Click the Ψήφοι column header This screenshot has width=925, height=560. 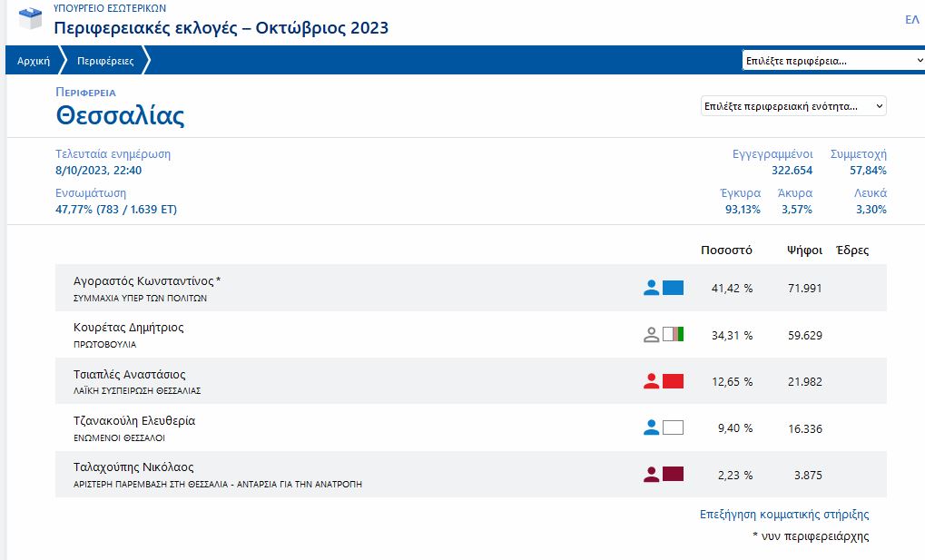click(804, 251)
